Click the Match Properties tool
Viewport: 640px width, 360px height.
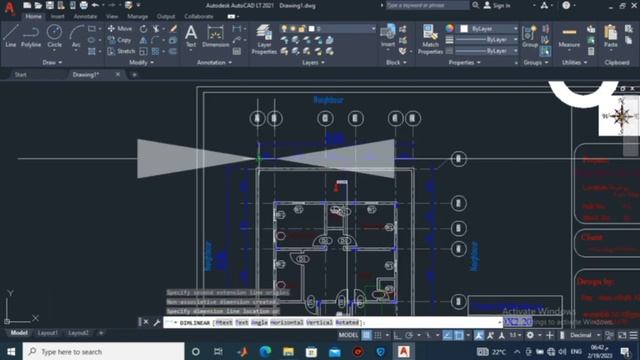430,39
